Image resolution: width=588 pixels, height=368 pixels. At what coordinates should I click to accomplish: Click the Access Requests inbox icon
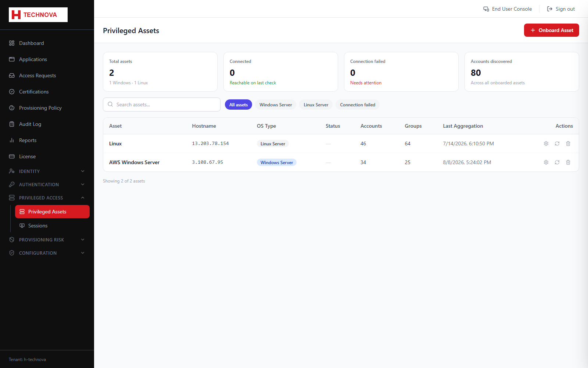point(12,75)
